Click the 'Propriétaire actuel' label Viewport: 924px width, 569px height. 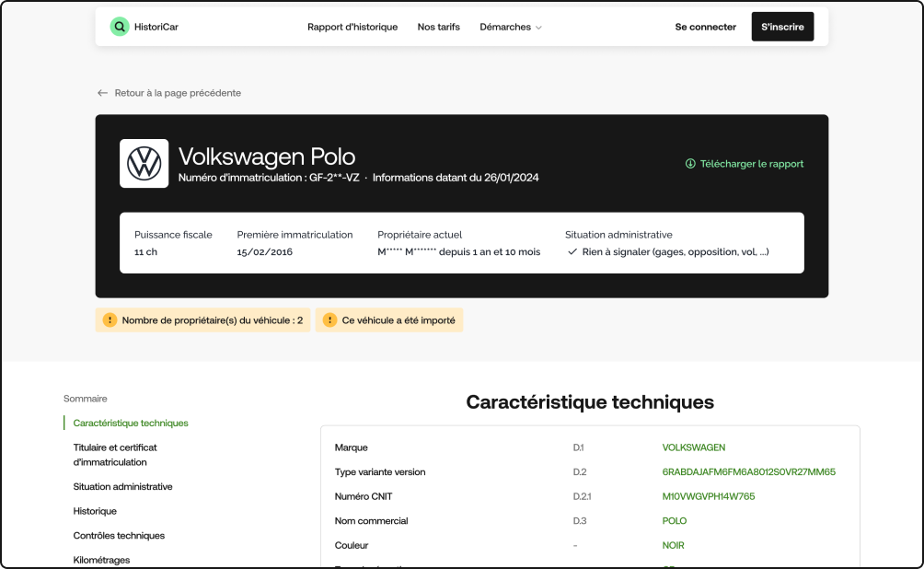click(420, 235)
